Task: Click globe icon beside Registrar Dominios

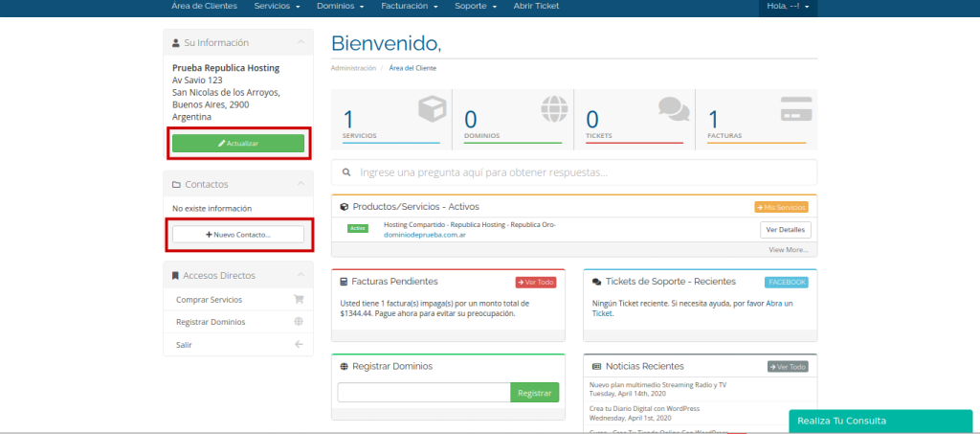Action: click(299, 322)
